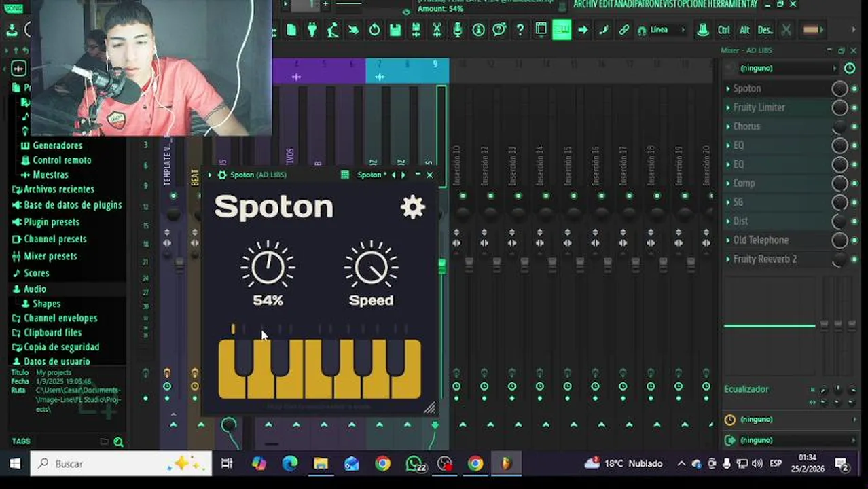The height and width of the screenshot is (489, 868).
Task: Click the chain link toolbar icon
Action: (623, 30)
